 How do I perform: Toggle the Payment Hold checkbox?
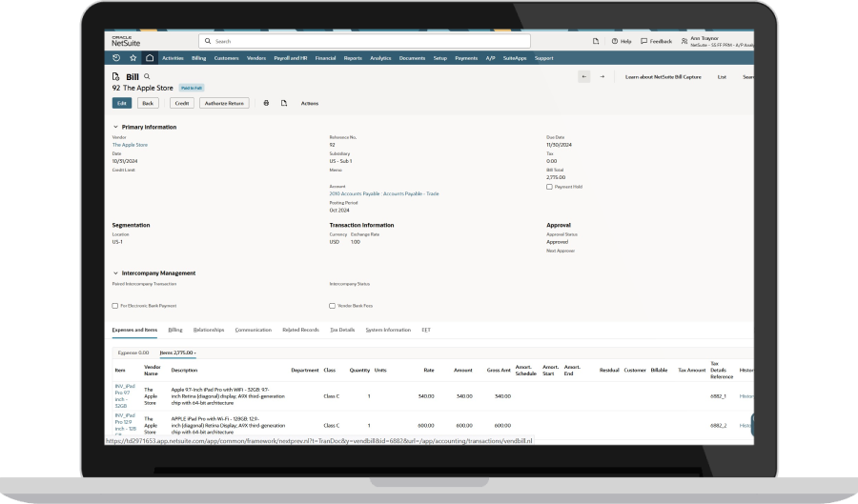(549, 187)
